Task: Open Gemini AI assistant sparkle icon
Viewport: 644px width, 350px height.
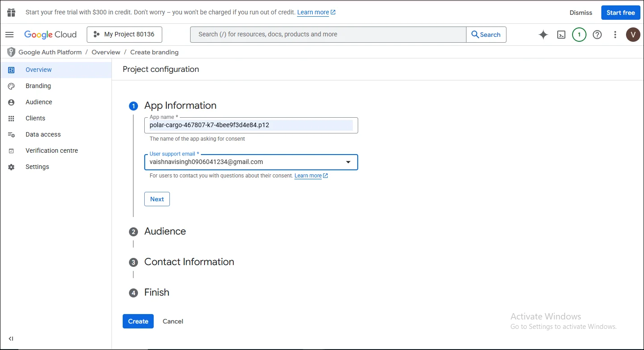Action: tap(543, 35)
